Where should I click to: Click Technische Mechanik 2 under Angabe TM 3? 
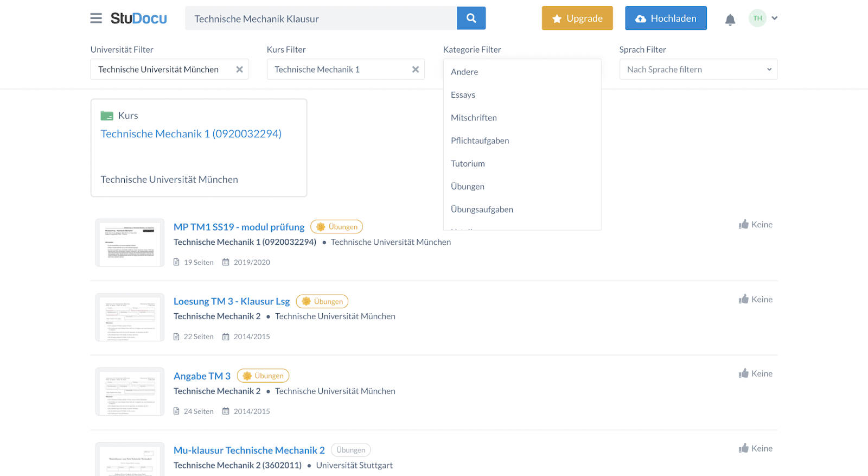pos(217,391)
